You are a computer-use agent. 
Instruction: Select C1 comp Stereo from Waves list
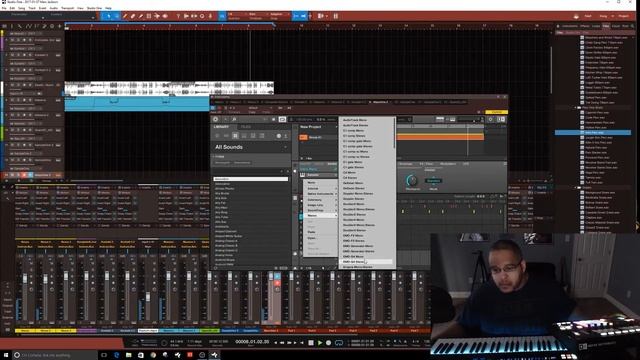pyautogui.click(x=365, y=136)
